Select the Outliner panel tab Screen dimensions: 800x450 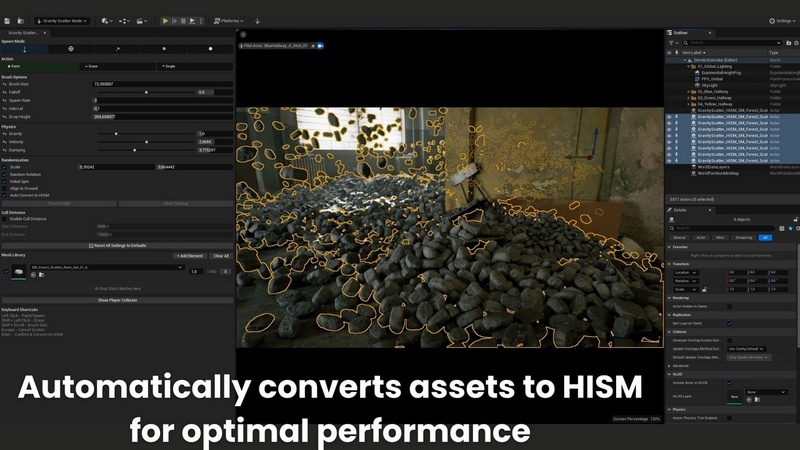pos(680,32)
